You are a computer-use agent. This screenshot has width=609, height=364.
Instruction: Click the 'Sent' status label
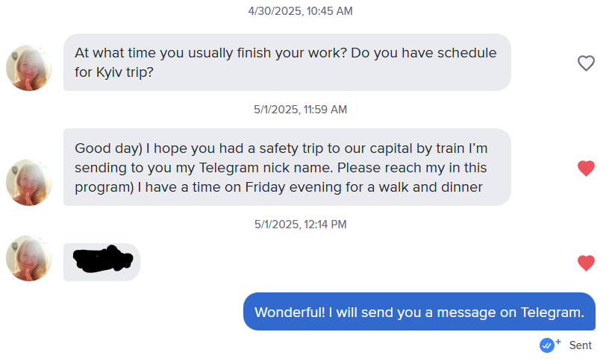580,345
